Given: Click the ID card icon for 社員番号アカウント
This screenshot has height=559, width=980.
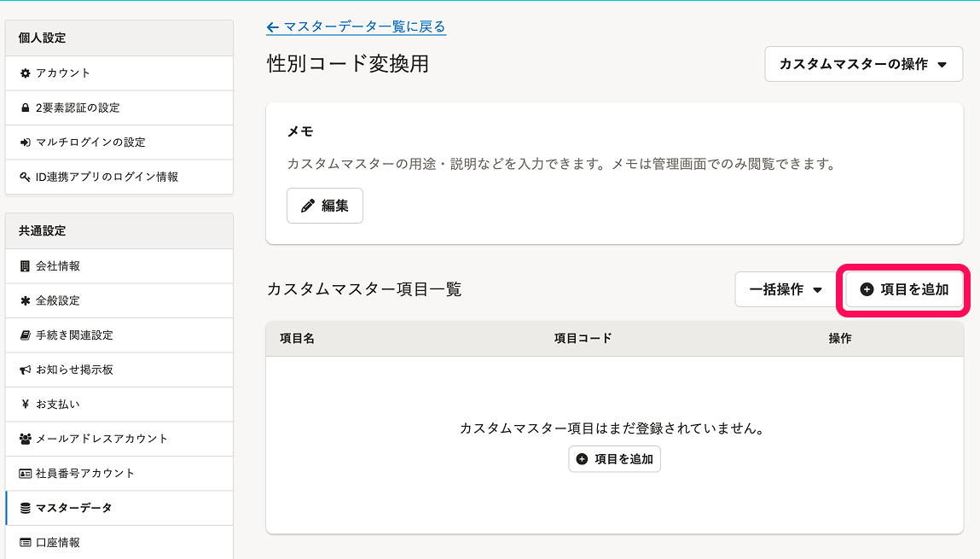Looking at the screenshot, I should (26, 474).
